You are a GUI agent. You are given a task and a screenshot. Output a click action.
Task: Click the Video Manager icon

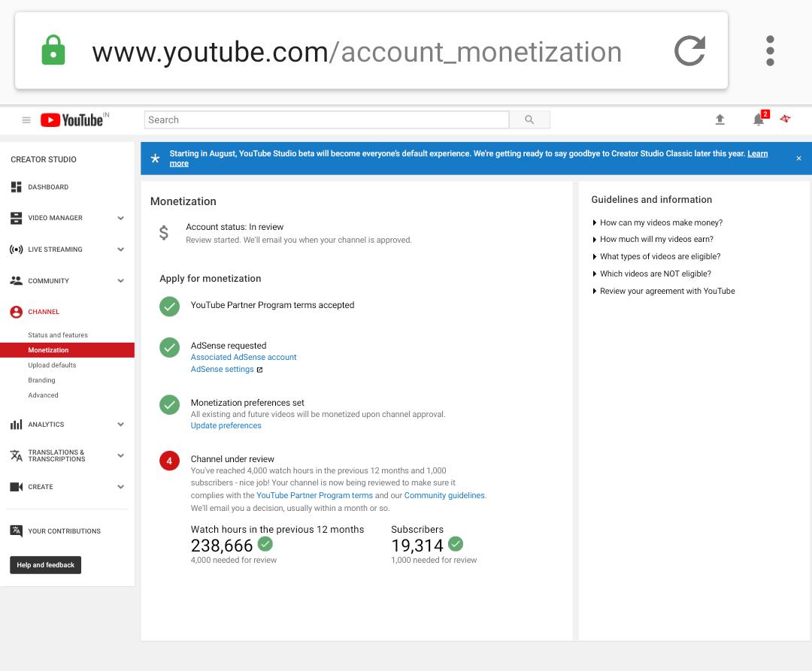pyautogui.click(x=16, y=218)
